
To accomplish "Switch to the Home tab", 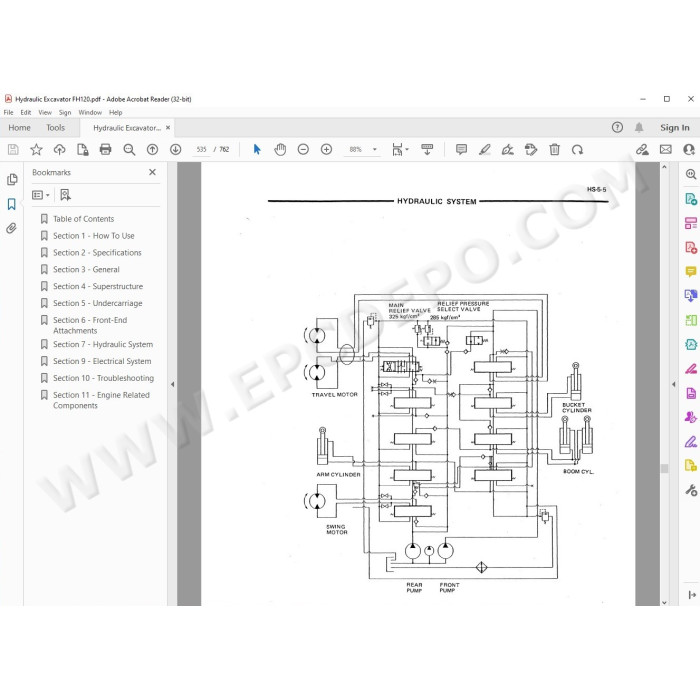I will tap(20, 128).
